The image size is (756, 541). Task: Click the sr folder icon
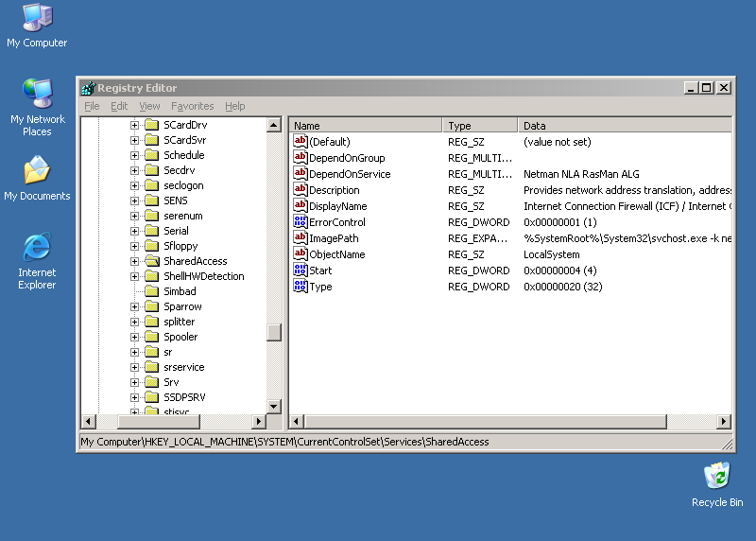pyautogui.click(x=152, y=352)
